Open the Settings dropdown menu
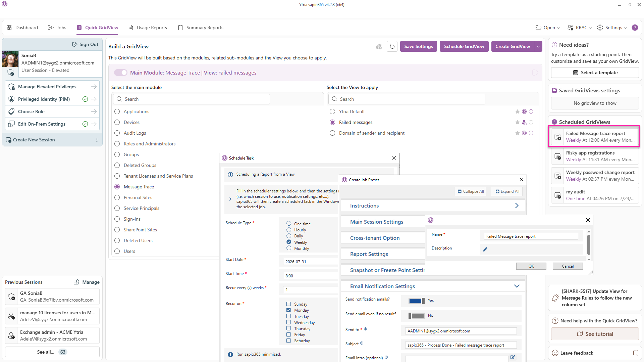Image resolution: width=644 pixels, height=362 pixels. click(x=612, y=28)
